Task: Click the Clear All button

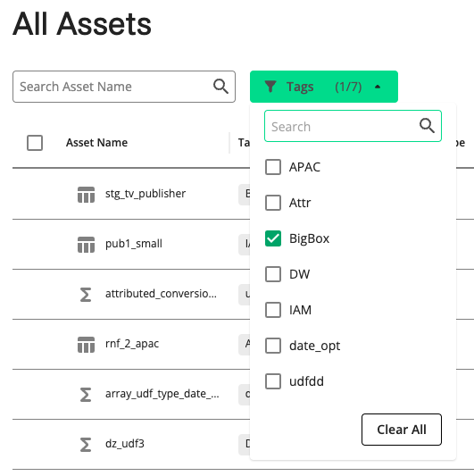Action: point(402,430)
